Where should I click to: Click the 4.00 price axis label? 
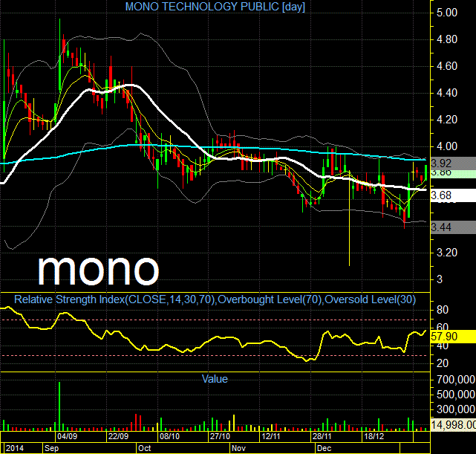click(446, 146)
